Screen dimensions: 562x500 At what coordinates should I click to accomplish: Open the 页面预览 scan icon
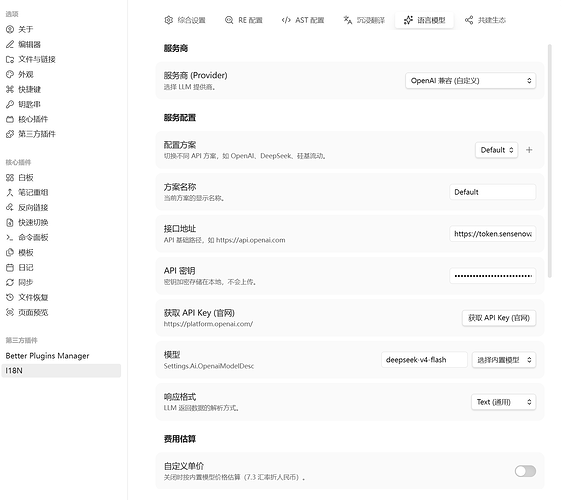tap(10, 312)
